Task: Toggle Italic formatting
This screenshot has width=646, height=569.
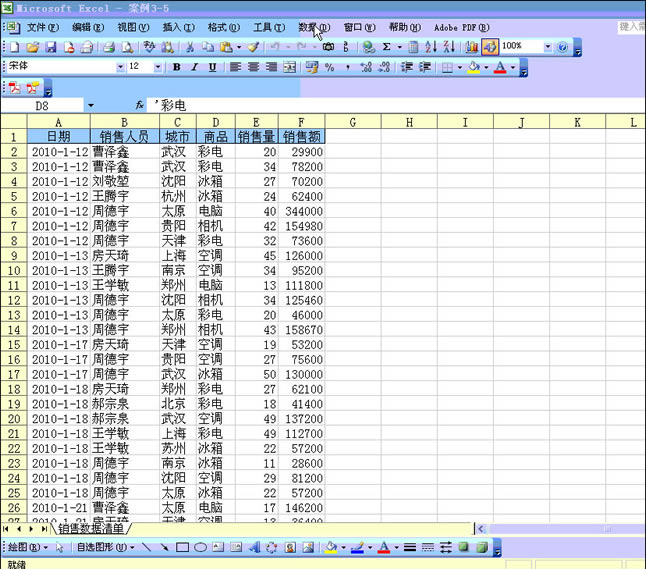Action: pyautogui.click(x=194, y=67)
